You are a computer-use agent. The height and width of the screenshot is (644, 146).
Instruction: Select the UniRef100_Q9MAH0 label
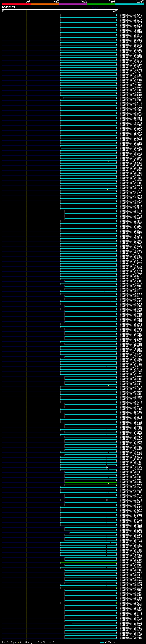point(131,80)
